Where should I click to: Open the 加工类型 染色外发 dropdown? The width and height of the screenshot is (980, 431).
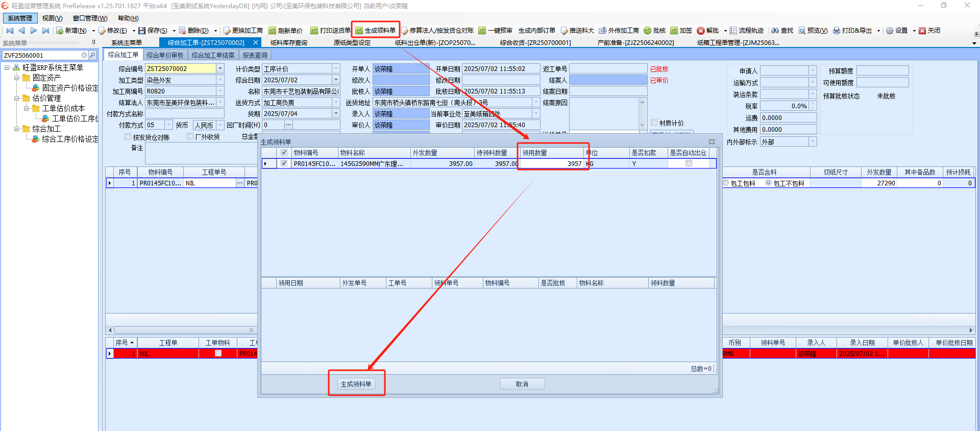[220, 80]
